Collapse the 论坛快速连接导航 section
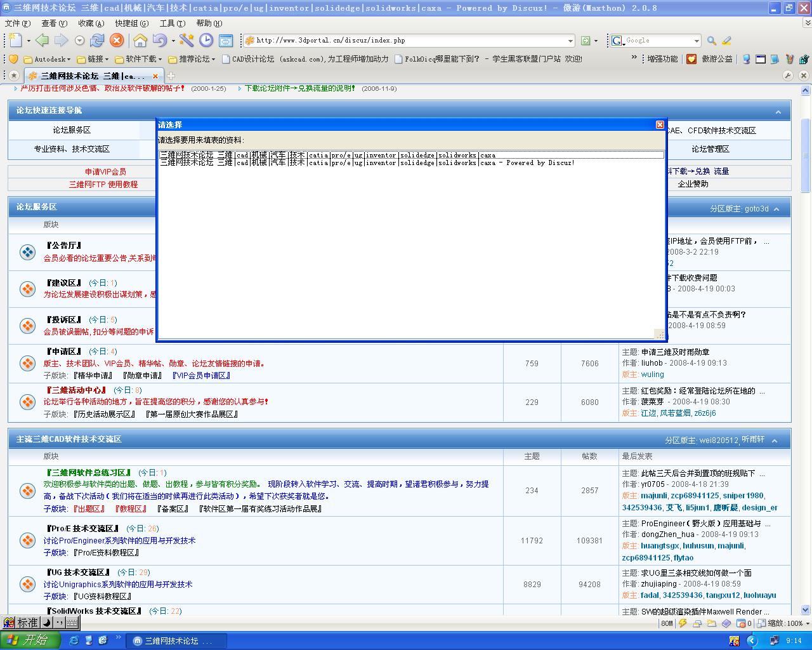812x650 pixels. click(778, 112)
